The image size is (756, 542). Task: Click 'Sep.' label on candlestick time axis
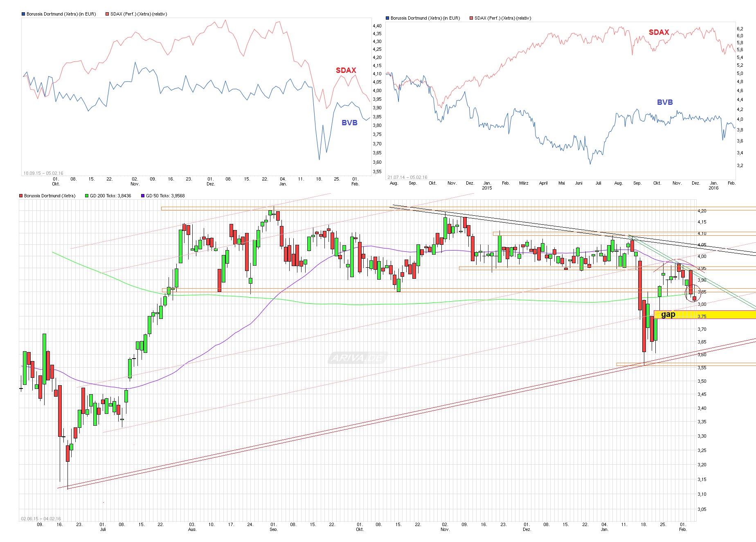pos(274,529)
